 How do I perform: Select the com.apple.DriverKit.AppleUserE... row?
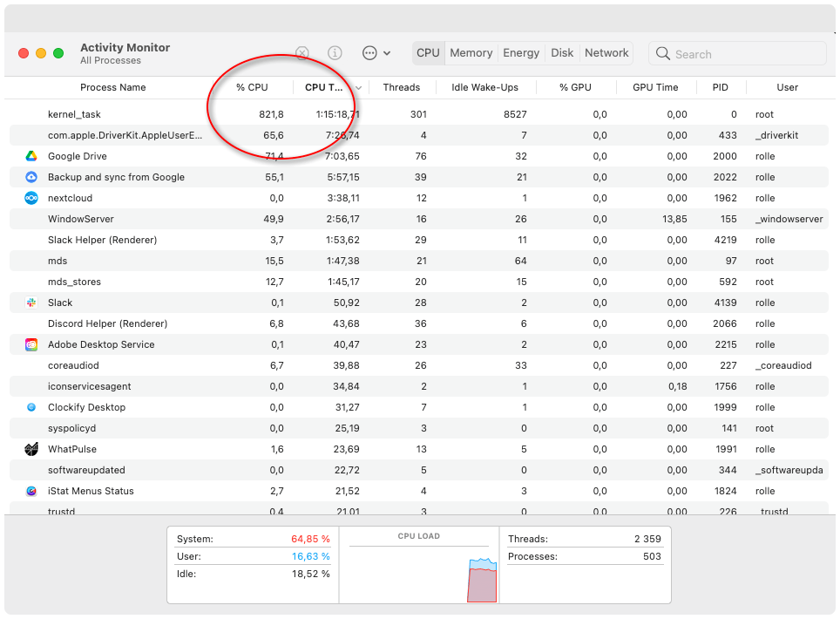pos(419,135)
